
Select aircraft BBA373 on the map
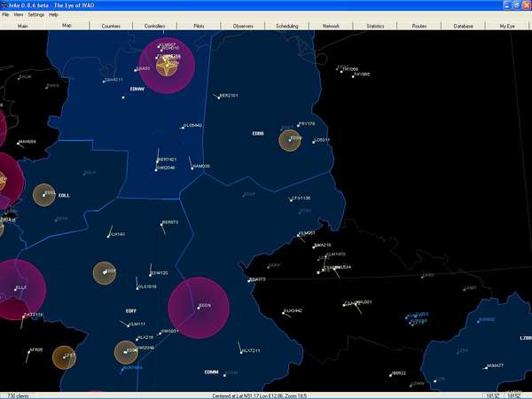pos(257,279)
